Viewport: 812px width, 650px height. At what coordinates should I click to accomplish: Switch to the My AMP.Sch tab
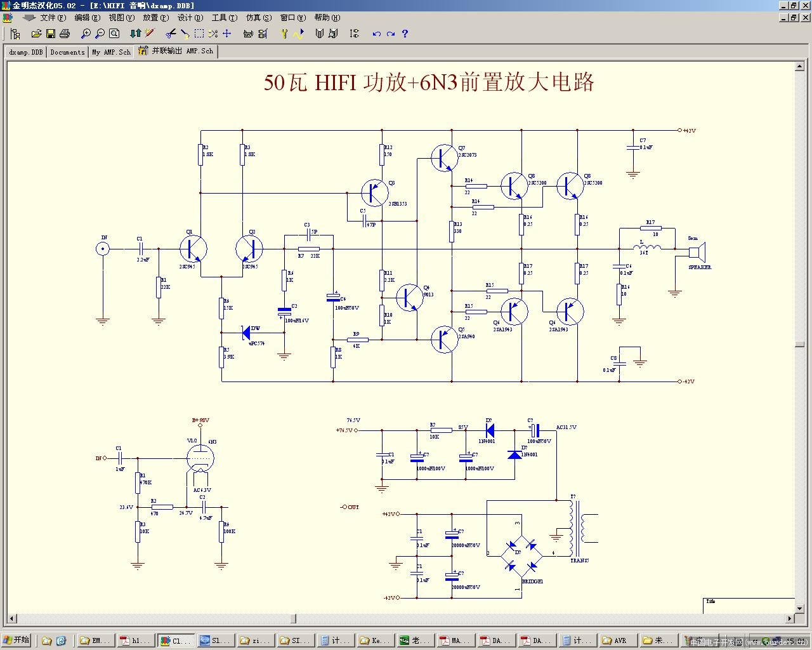click(111, 52)
